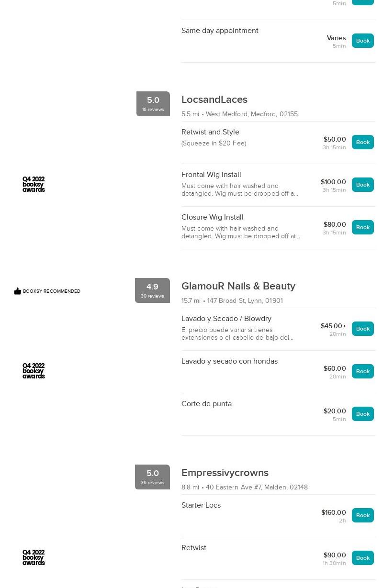Open GlamouR Nails 4.9 rating badge

pyautogui.click(x=152, y=290)
